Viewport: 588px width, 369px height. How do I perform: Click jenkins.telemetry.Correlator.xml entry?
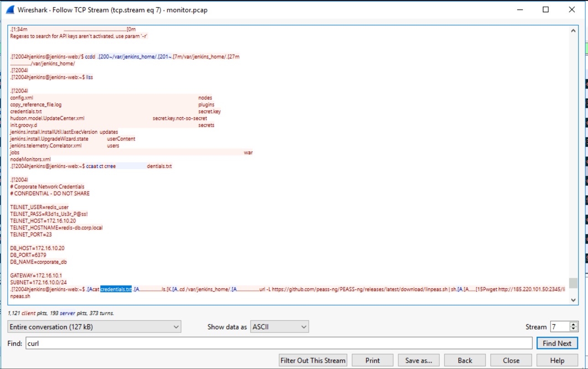[46, 146]
